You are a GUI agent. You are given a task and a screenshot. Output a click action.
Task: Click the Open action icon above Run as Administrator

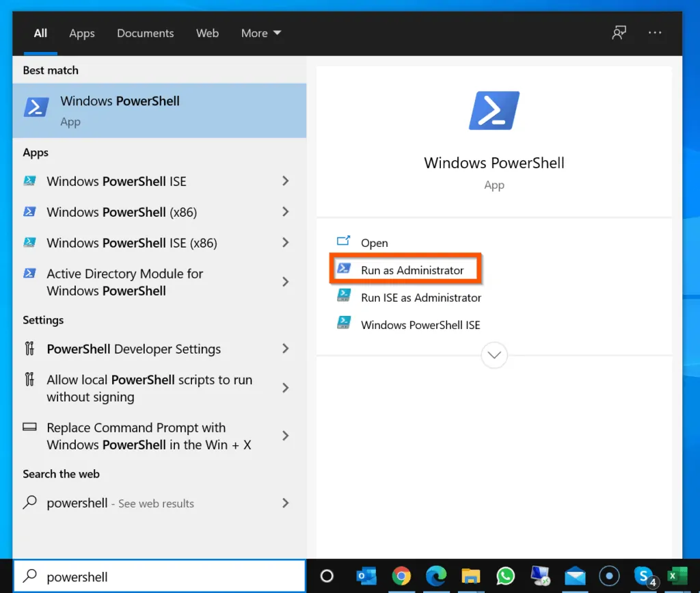coord(344,242)
